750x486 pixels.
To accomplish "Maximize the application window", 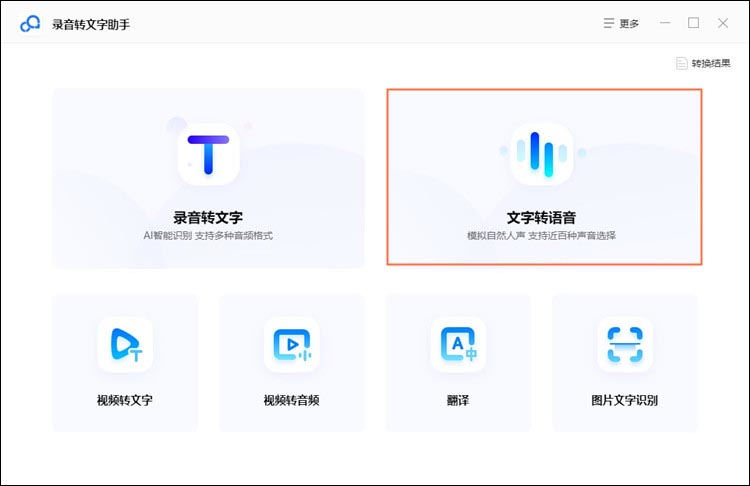I will point(694,23).
